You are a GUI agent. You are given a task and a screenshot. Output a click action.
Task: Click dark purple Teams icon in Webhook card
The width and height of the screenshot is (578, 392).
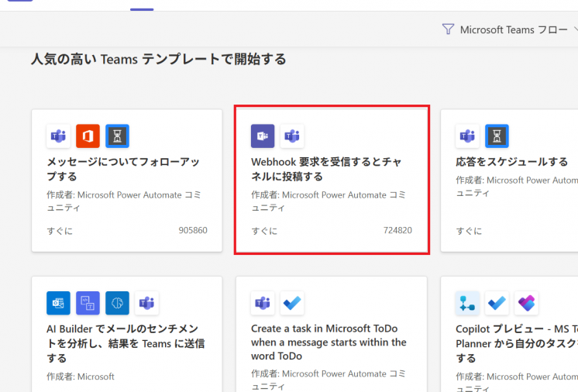263,136
